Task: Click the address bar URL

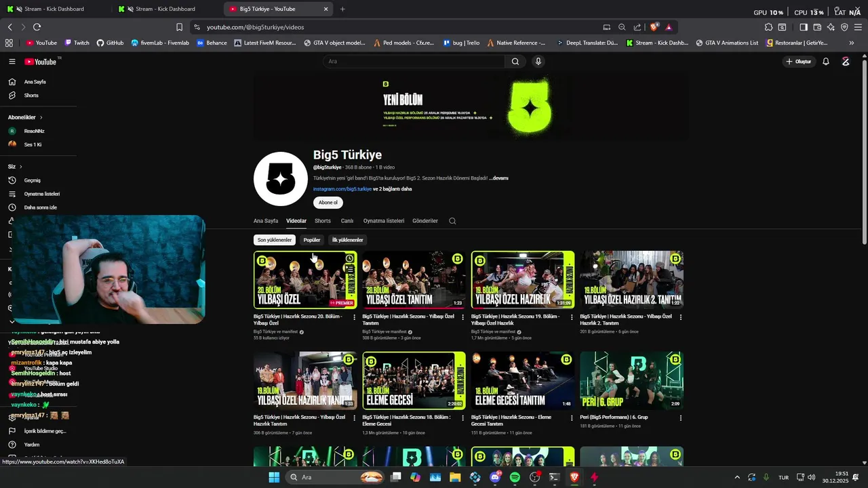Action: 255,27
